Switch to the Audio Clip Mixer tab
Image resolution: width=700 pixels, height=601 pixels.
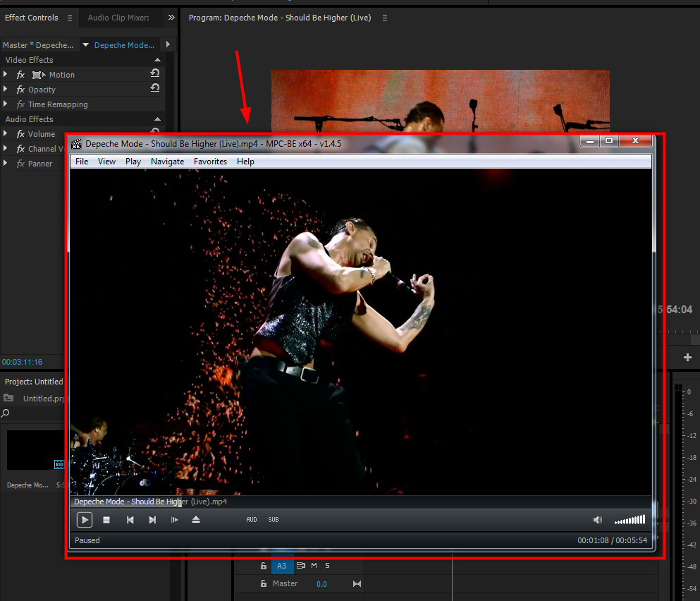(x=118, y=18)
